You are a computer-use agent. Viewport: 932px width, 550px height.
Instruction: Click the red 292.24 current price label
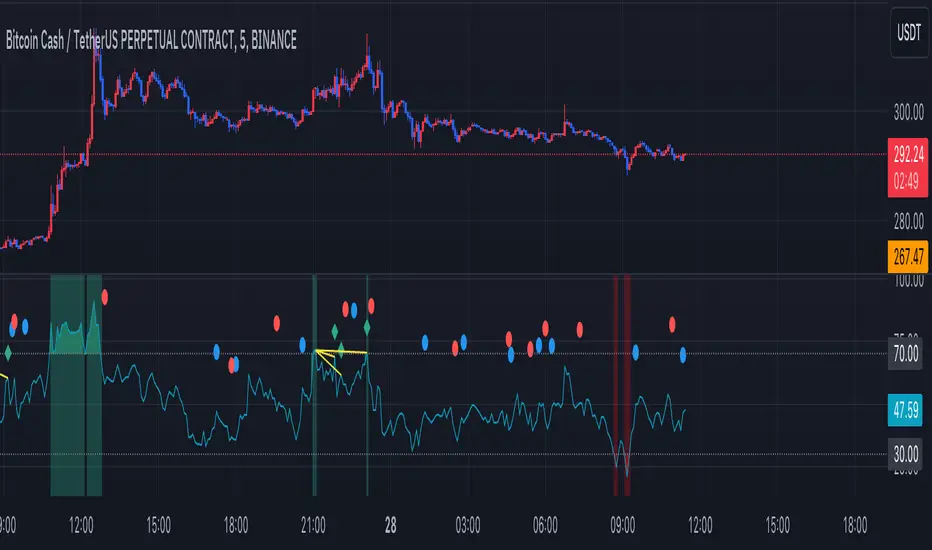click(908, 154)
